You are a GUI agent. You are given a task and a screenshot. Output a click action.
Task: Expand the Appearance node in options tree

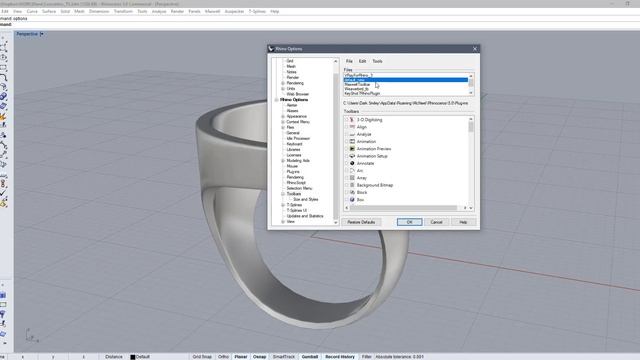click(x=283, y=116)
